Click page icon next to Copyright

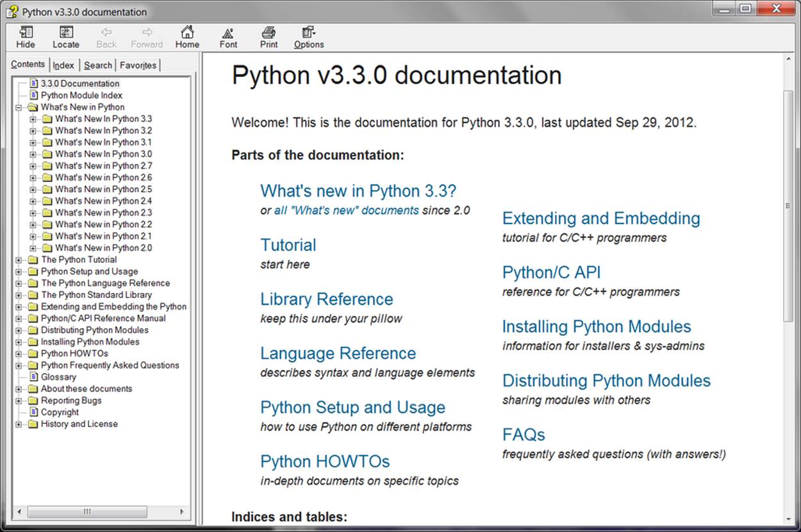(34, 412)
